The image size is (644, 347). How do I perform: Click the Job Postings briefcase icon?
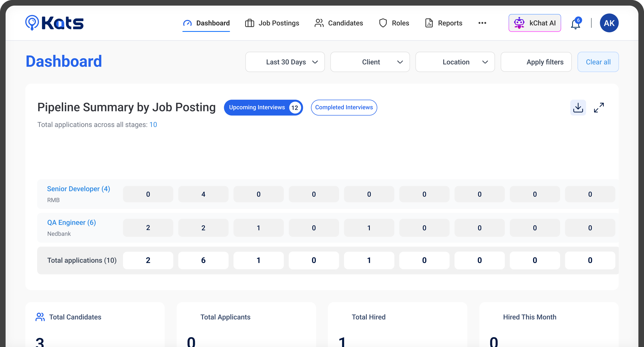[x=249, y=23]
